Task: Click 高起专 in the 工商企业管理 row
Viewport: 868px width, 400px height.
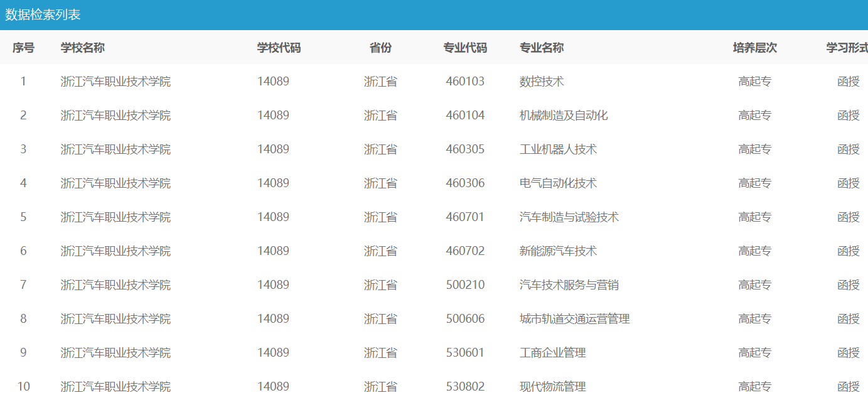Action: [755, 353]
